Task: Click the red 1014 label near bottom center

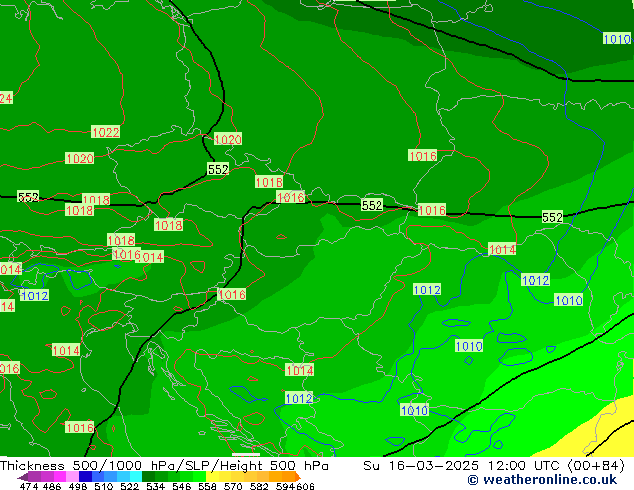Action: point(300,370)
